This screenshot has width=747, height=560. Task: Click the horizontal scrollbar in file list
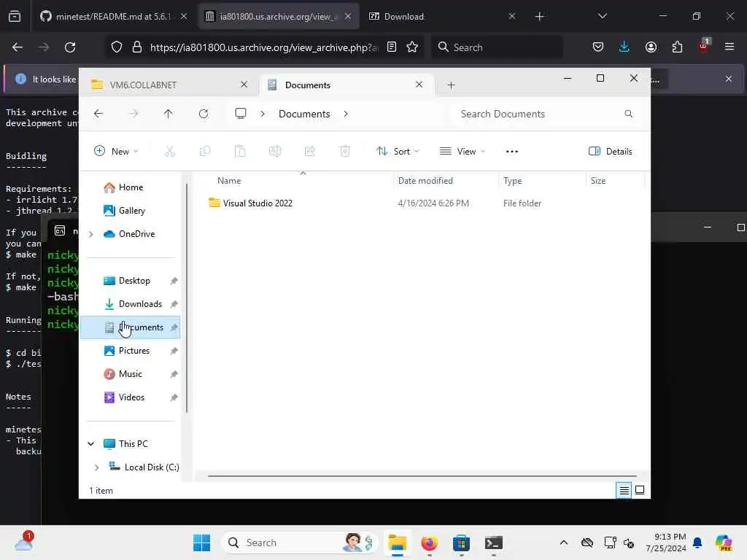pos(422,475)
